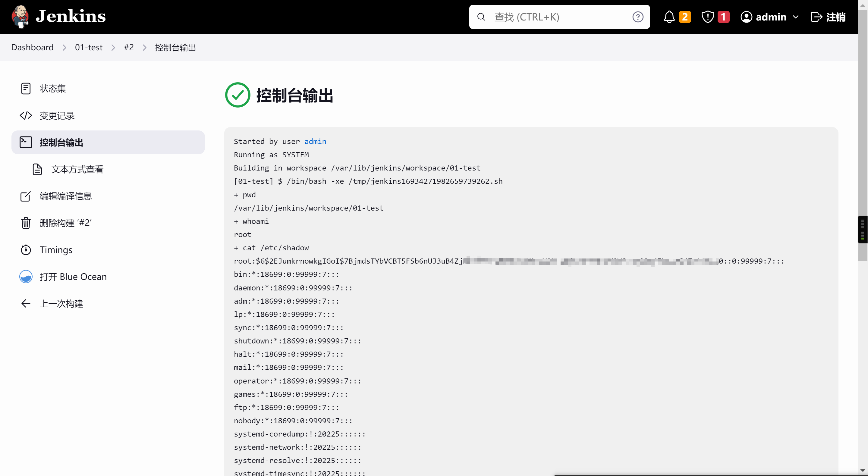Click the Jenkins butler logo icon
Screen dimensions: 868x476
pyautogui.click(x=20, y=16)
